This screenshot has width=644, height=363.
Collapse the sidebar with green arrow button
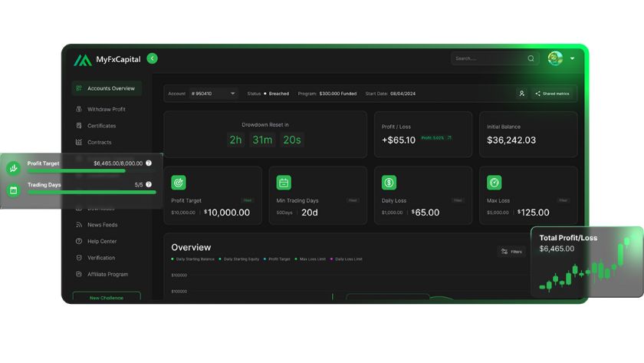click(152, 59)
